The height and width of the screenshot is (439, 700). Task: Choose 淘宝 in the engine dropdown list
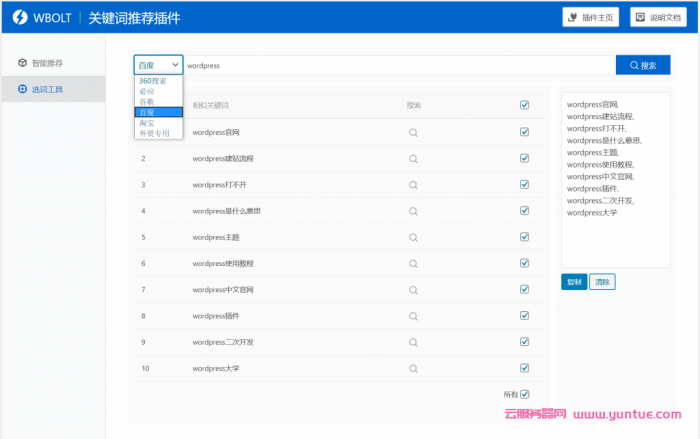(x=147, y=122)
